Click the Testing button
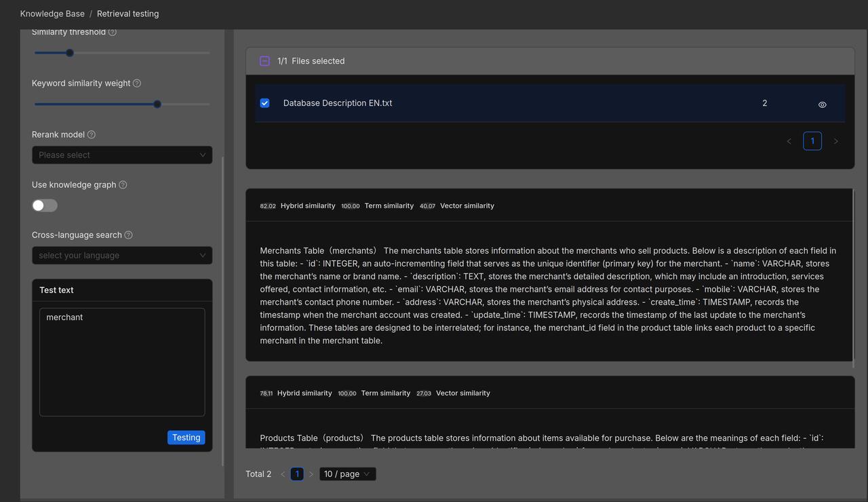 click(186, 438)
